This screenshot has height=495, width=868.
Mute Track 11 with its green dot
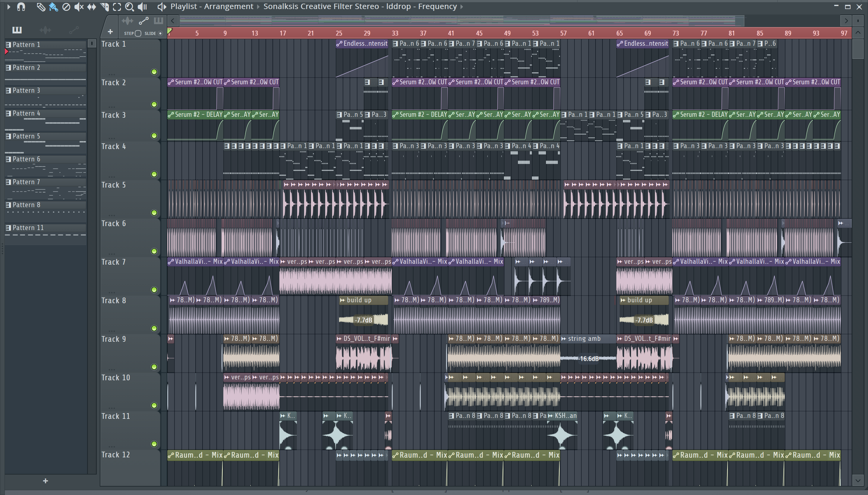pyautogui.click(x=154, y=444)
